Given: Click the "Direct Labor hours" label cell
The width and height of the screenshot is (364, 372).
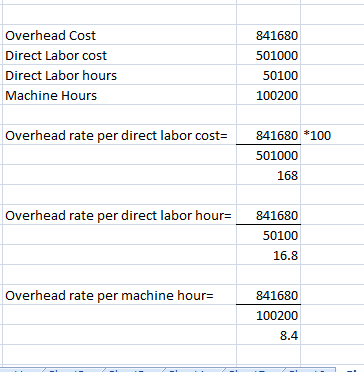Looking at the screenshot, I should click(119, 75).
